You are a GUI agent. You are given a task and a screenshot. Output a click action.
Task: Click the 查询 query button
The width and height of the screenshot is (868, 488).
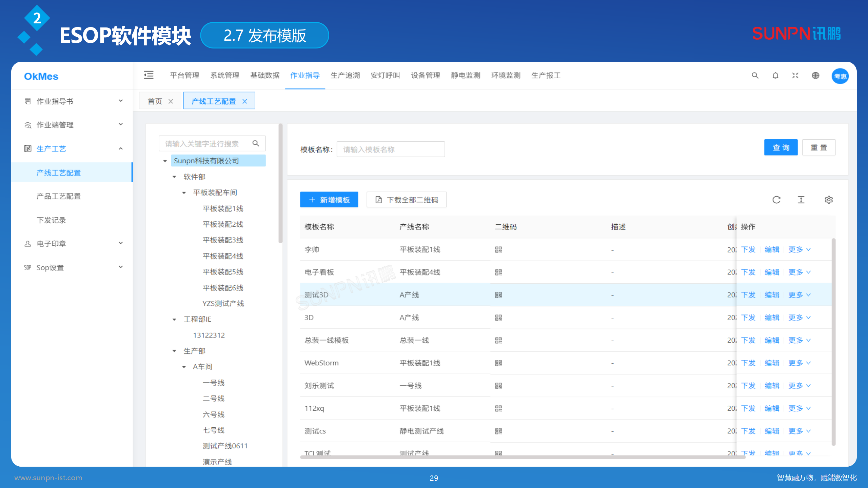[x=781, y=147]
